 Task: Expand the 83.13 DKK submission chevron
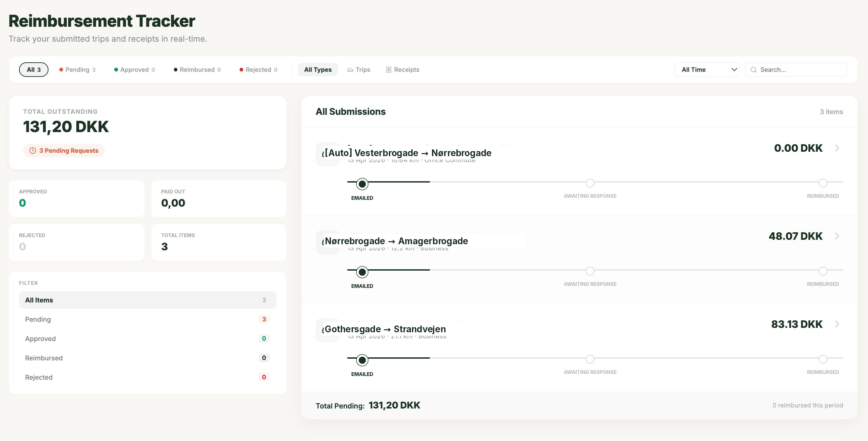point(837,324)
